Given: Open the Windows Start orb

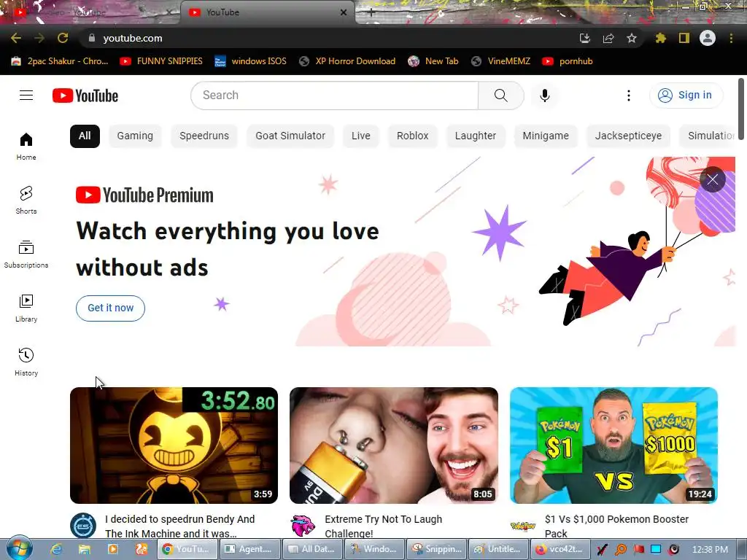Looking at the screenshot, I should (x=19, y=548).
